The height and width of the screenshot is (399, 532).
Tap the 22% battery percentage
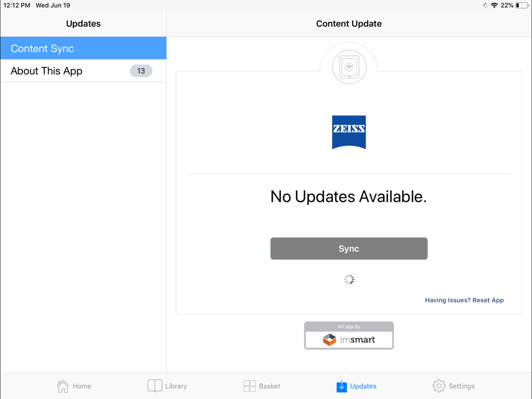[x=507, y=5]
